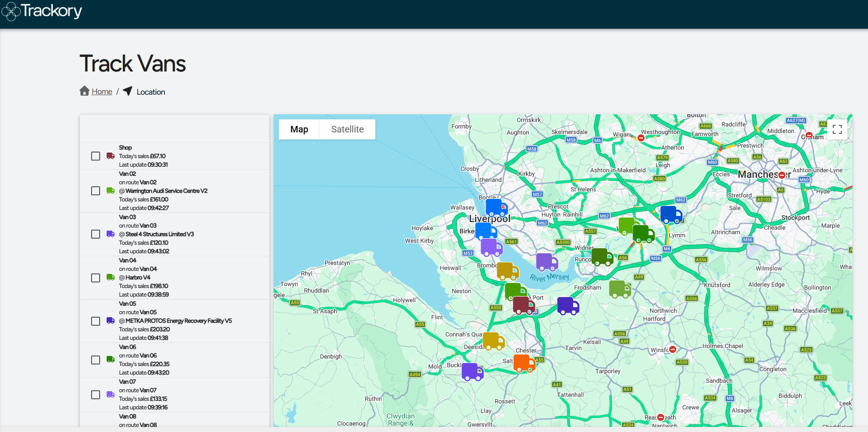Click 'Today's sales £161.00' in Van 02 row
868x432 pixels.
click(144, 199)
